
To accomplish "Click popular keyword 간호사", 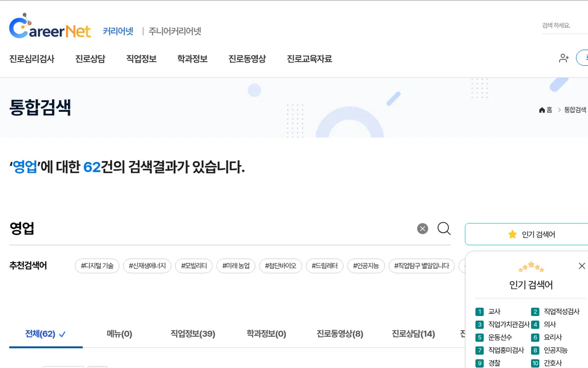I will click(553, 364).
